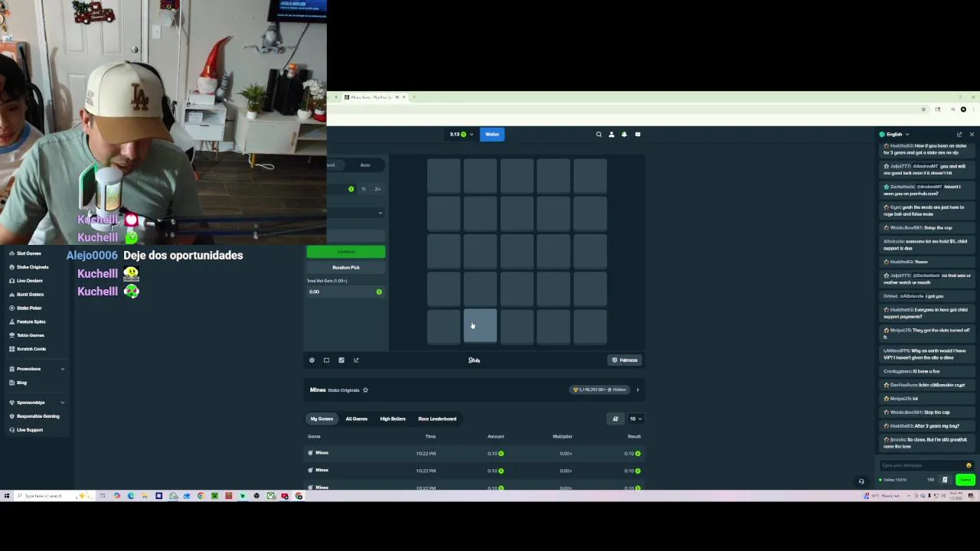980x551 pixels.
Task: Pop out the chat panel icon
Action: [x=959, y=135]
